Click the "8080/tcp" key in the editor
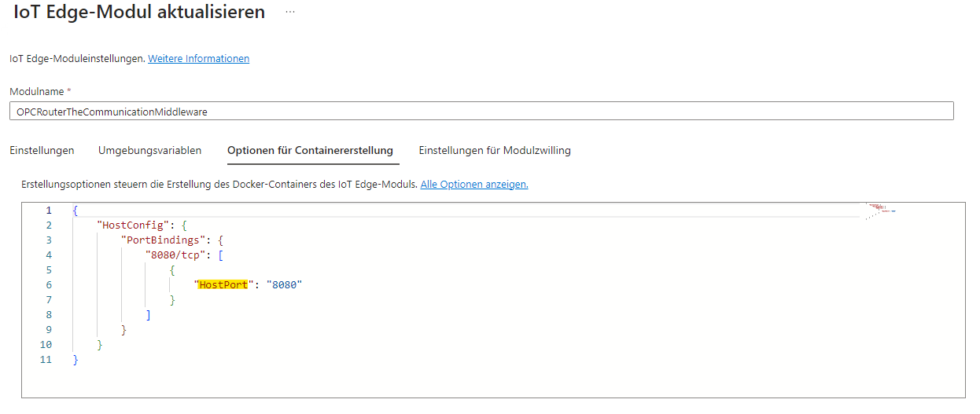 pos(176,255)
